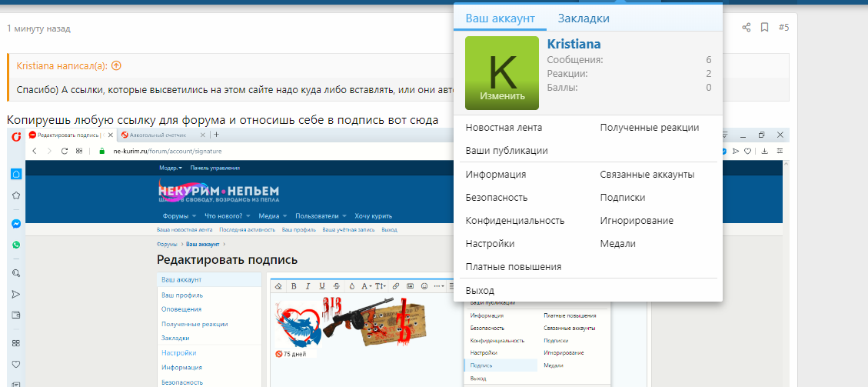Click the green padlock security icon

[x=101, y=151]
